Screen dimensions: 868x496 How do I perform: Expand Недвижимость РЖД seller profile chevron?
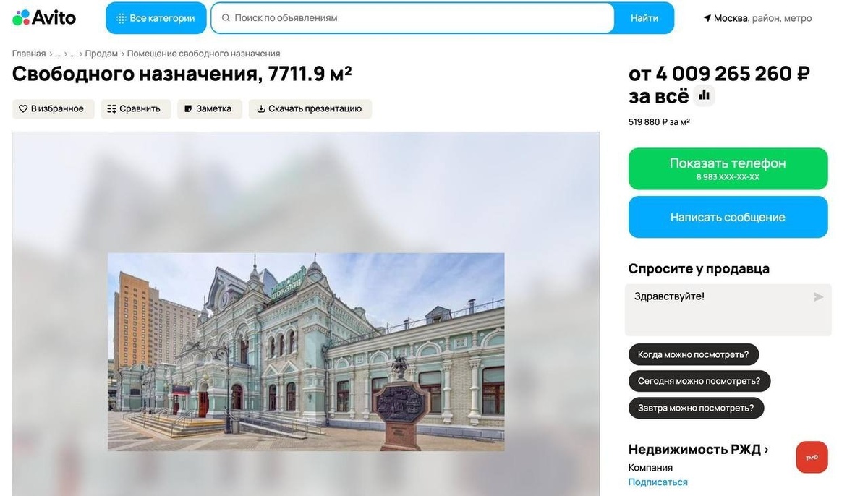pos(767,450)
